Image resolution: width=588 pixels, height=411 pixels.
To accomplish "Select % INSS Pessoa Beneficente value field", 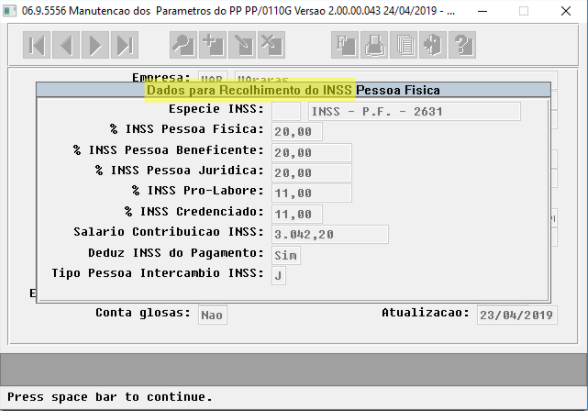I will pos(312,153).
